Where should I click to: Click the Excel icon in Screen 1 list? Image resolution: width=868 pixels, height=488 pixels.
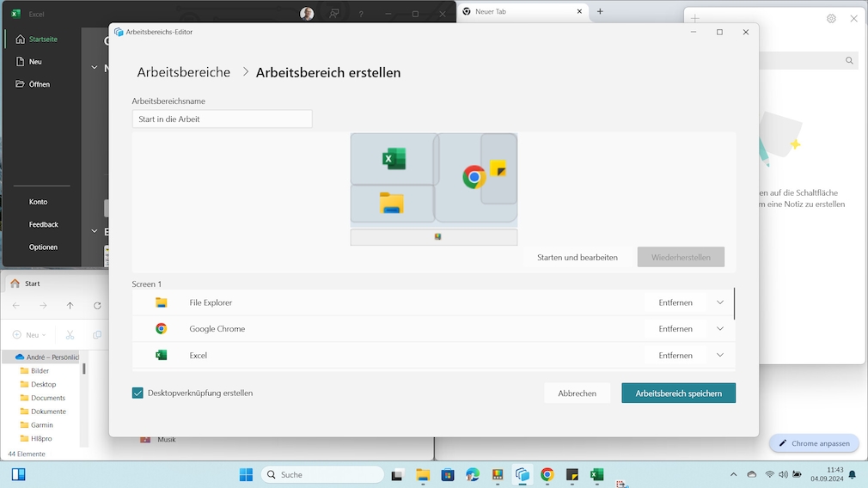[161, 355]
